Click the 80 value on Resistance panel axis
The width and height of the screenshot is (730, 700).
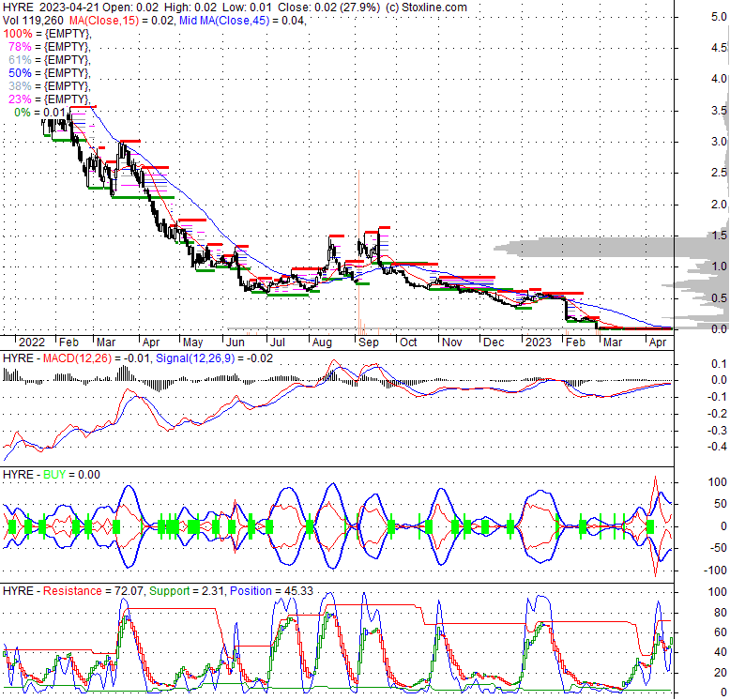coord(721,613)
